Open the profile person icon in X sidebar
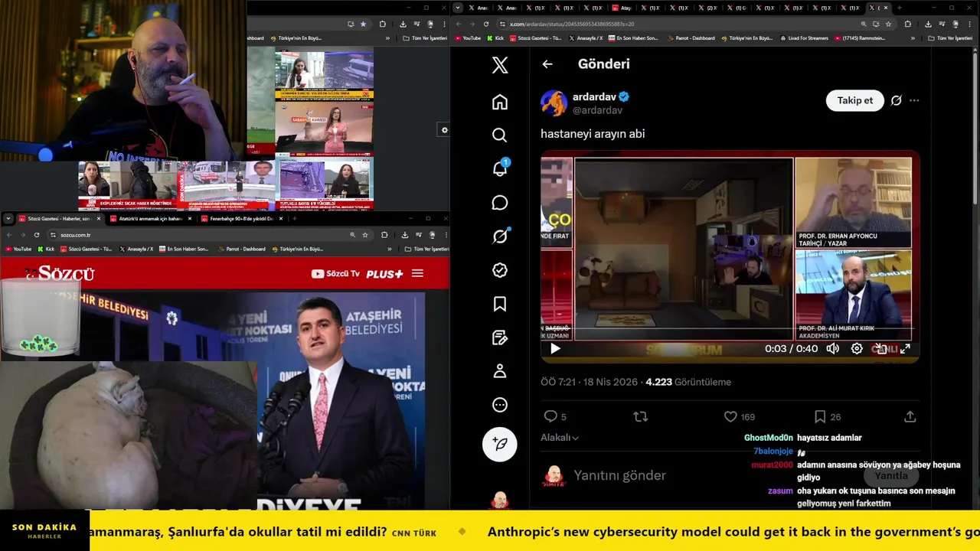This screenshot has width=980, height=551. (x=500, y=371)
